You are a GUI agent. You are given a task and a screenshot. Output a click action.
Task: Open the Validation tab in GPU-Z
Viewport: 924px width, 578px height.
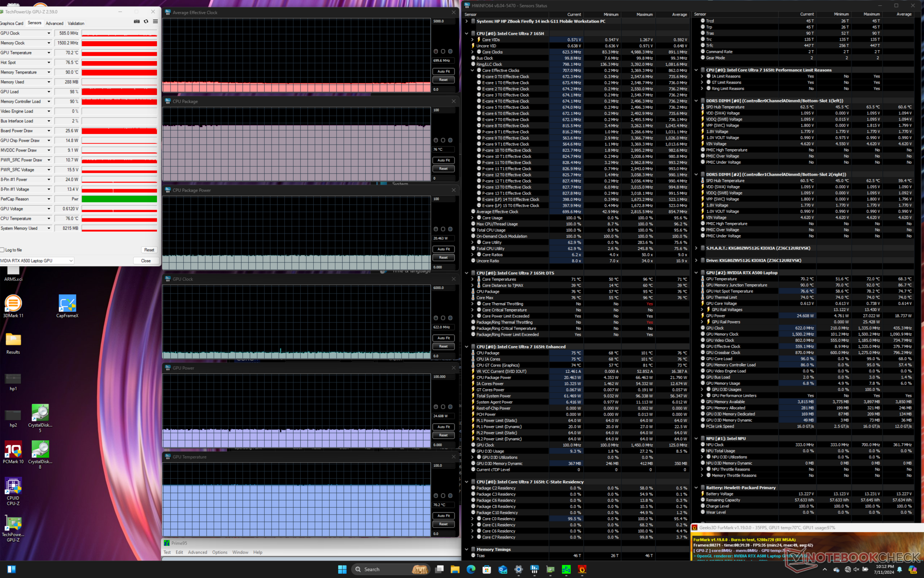tap(76, 23)
